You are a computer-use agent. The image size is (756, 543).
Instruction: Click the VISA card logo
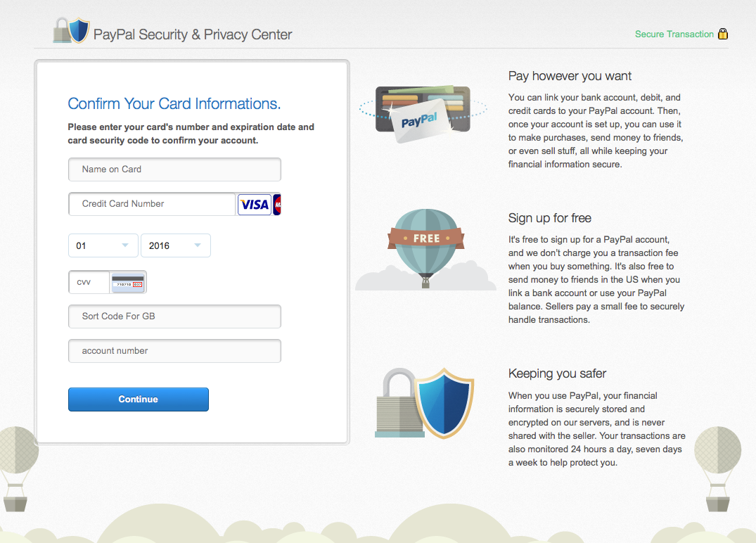254,205
